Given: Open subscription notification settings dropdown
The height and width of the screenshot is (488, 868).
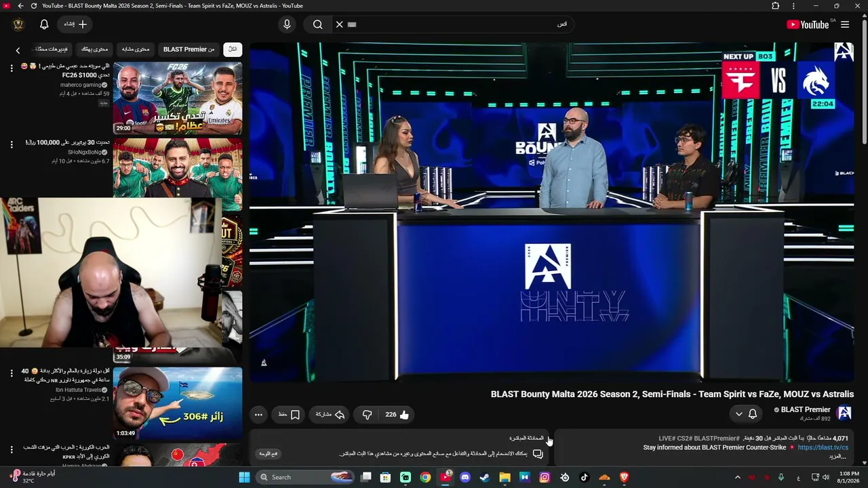Looking at the screenshot, I should tap(746, 414).
